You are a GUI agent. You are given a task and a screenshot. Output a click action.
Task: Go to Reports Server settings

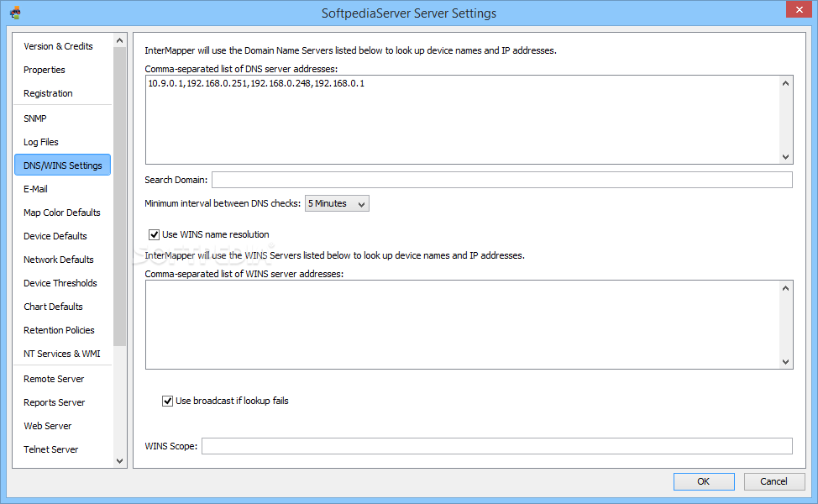[55, 402]
